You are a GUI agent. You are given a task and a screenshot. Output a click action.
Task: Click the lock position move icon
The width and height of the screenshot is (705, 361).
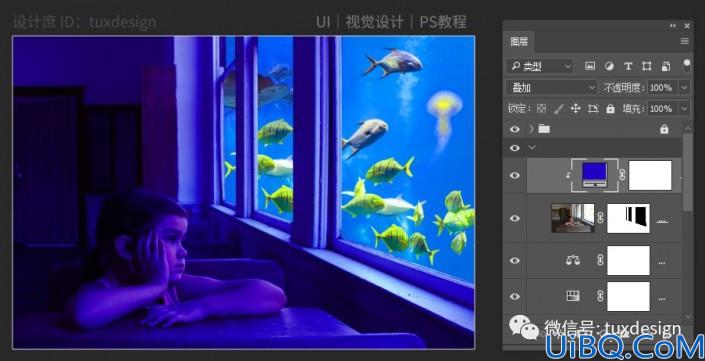tap(576, 109)
